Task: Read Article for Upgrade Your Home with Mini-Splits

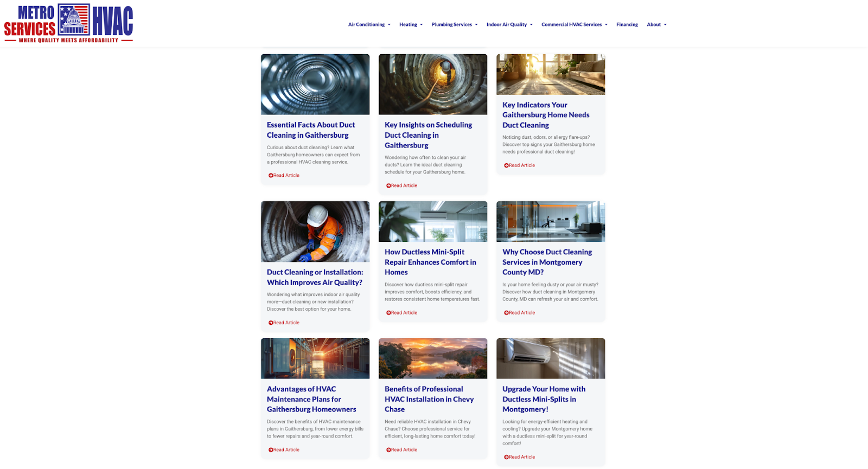Action: (x=521, y=457)
